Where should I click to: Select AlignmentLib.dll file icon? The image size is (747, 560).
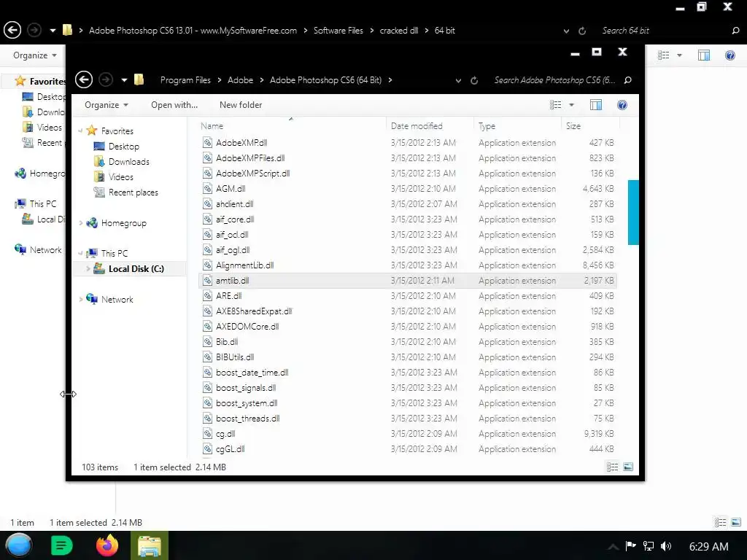[x=207, y=265]
